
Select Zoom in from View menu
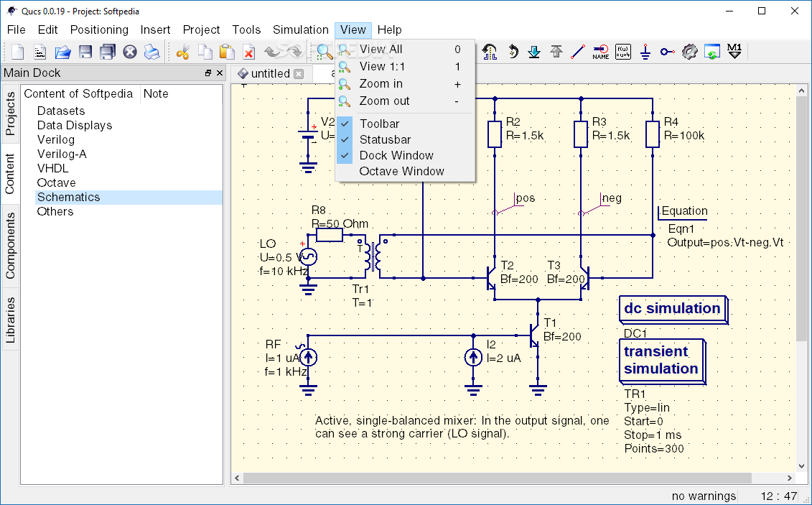pyautogui.click(x=405, y=83)
